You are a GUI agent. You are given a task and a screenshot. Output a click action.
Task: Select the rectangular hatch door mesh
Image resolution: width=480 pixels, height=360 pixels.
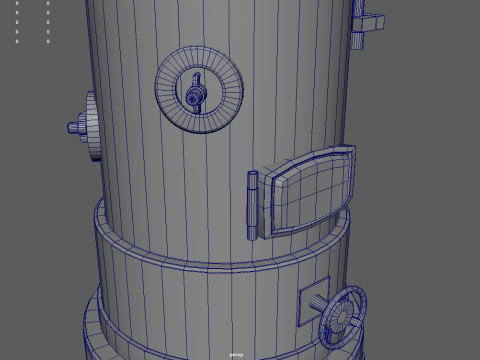(308, 192)
